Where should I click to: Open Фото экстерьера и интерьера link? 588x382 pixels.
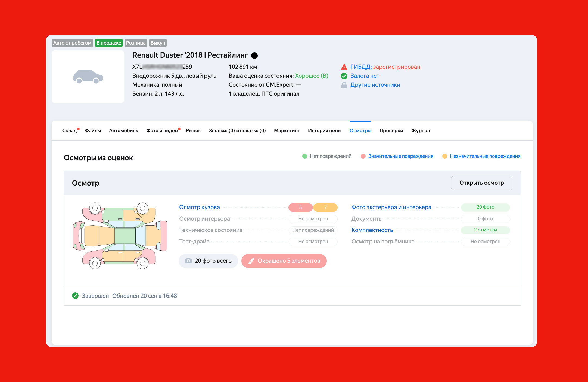pos(391,207)
